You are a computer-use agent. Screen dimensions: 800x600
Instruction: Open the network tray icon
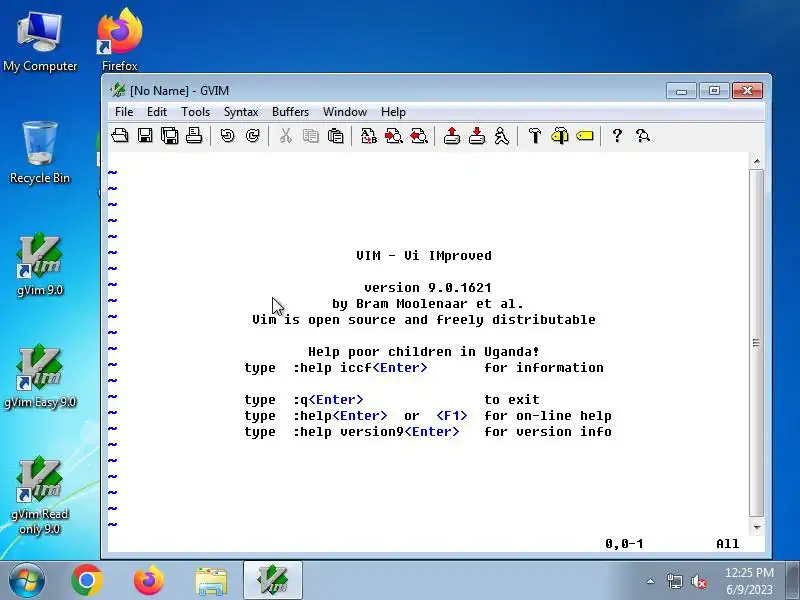pyautogui.click(x=674, y=581)
